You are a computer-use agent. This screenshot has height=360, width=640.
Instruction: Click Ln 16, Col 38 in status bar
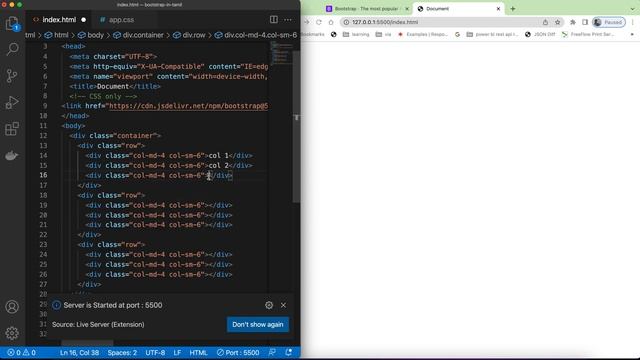(x=79, y=353)
